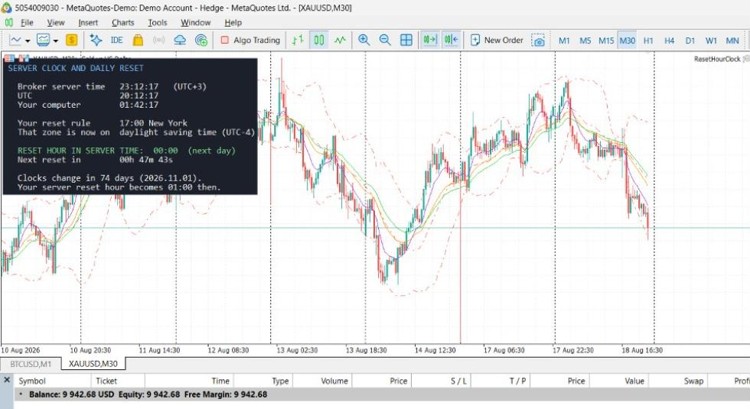Open the sparkle AI assistant icon
This screenshot has width=750, height=409.
click(96, 40)
